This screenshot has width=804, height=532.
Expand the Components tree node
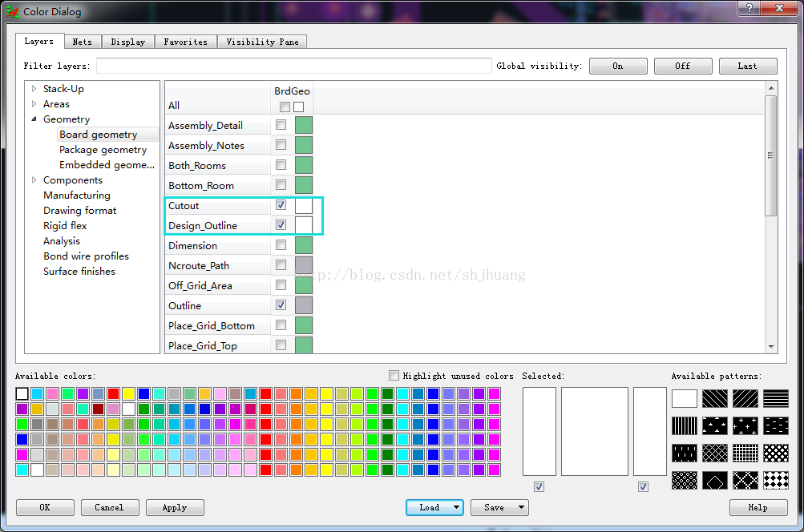coord(34,179)
